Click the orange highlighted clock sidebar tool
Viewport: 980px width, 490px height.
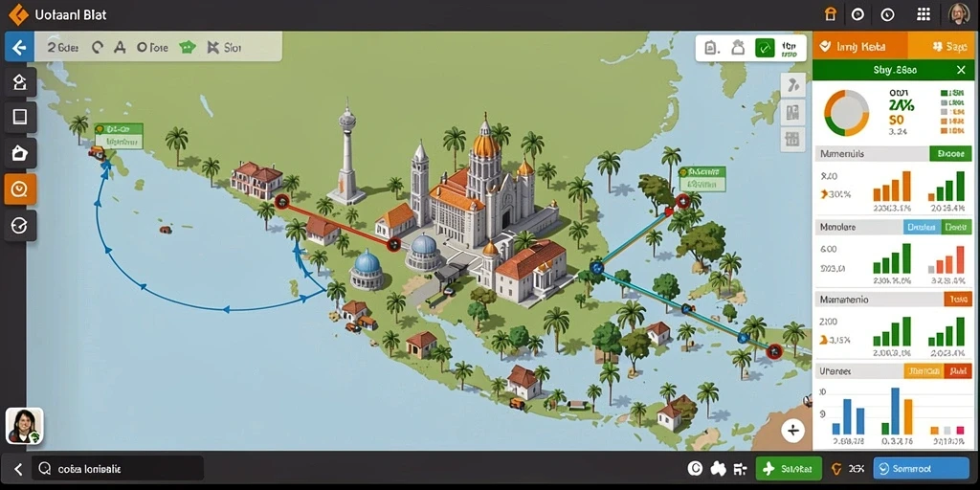click(x=20, y=189)
